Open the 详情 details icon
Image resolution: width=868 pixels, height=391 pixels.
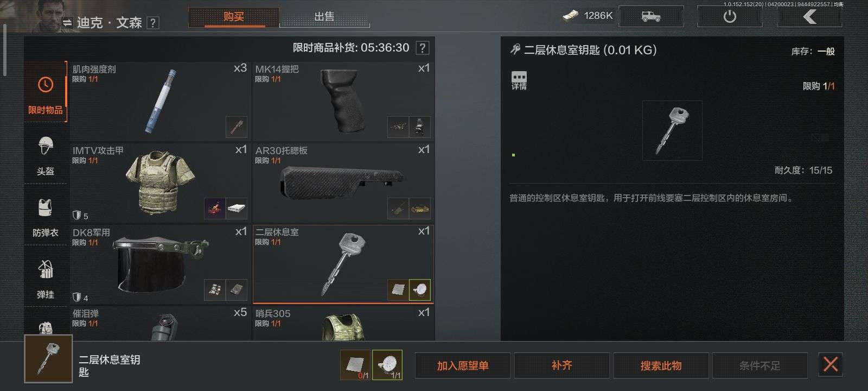[519, 80]
